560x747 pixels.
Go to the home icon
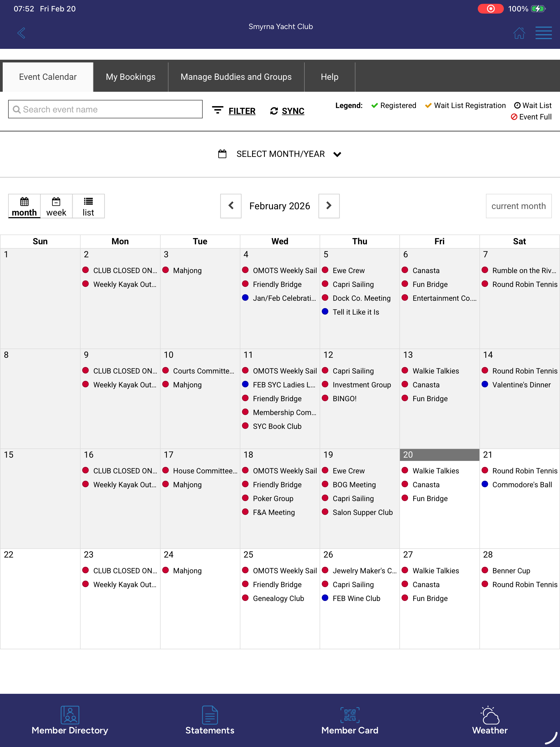click(x=519, y=33)
